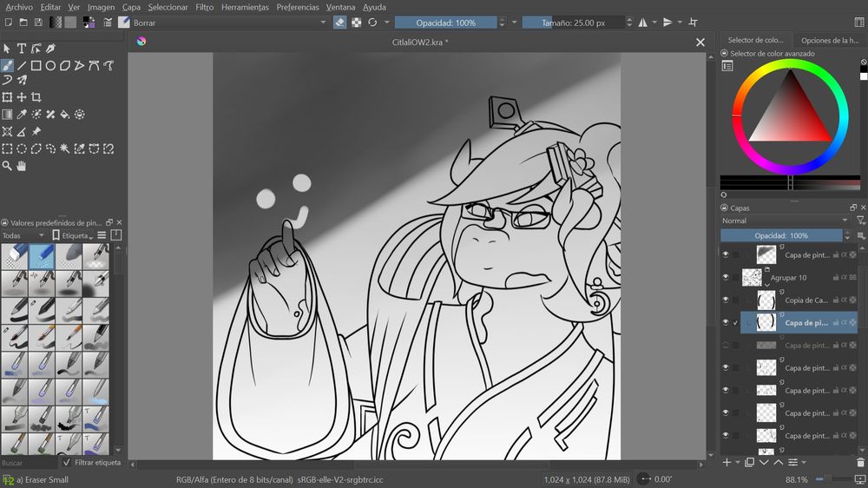The image size is (868, 488).
Task: Select the Line tool
Action: tap(22, 66)
